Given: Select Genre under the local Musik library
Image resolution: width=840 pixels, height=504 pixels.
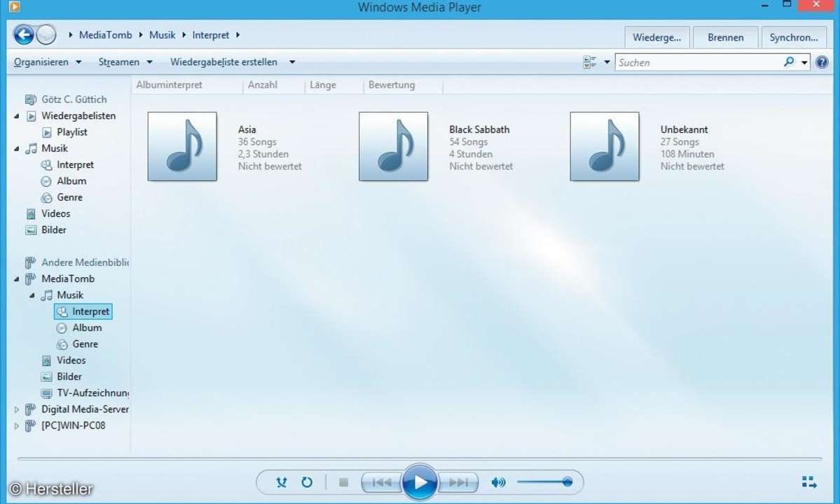Looking at the screenshot, I should [x=69, y=197].
